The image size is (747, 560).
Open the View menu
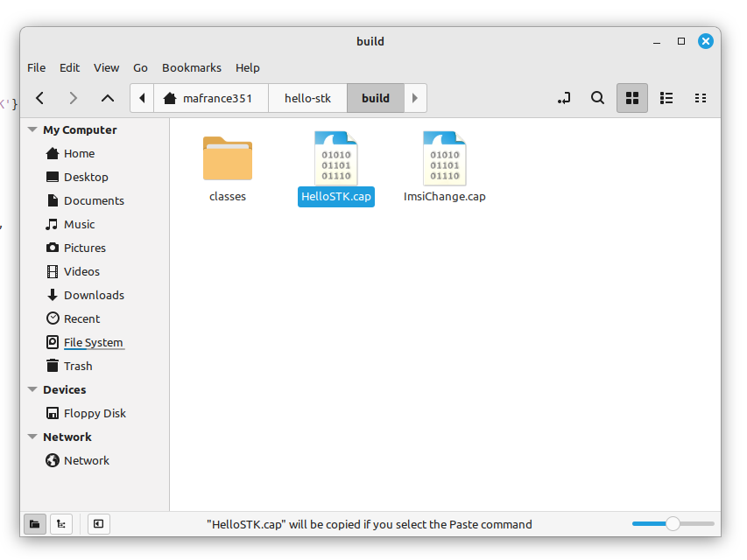(x=106, y=67)
